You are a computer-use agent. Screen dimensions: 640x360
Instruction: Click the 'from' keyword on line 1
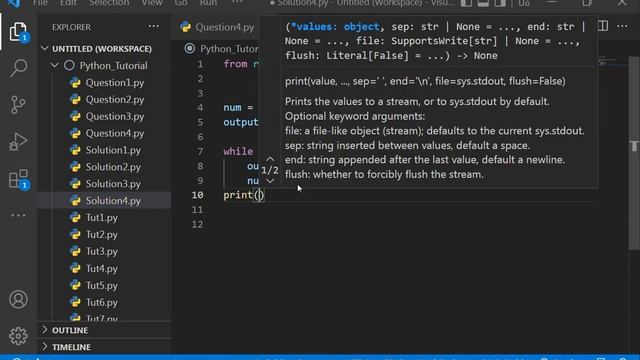[235, 64]
